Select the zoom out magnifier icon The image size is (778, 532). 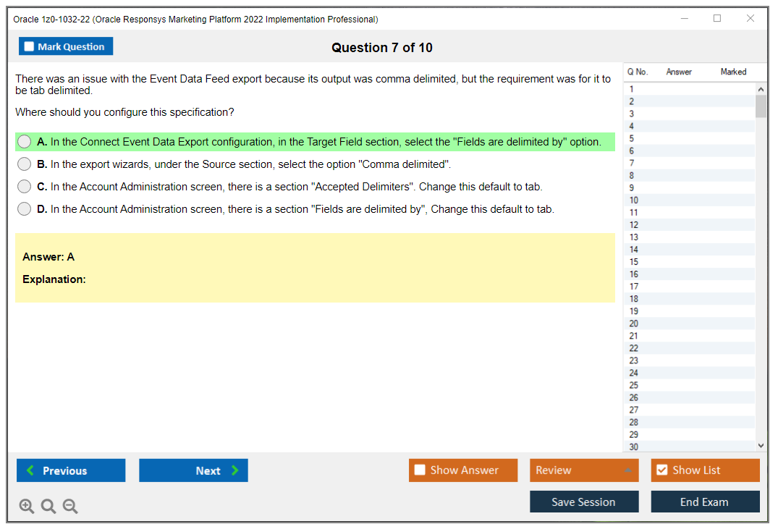click(x=69, y=506)
